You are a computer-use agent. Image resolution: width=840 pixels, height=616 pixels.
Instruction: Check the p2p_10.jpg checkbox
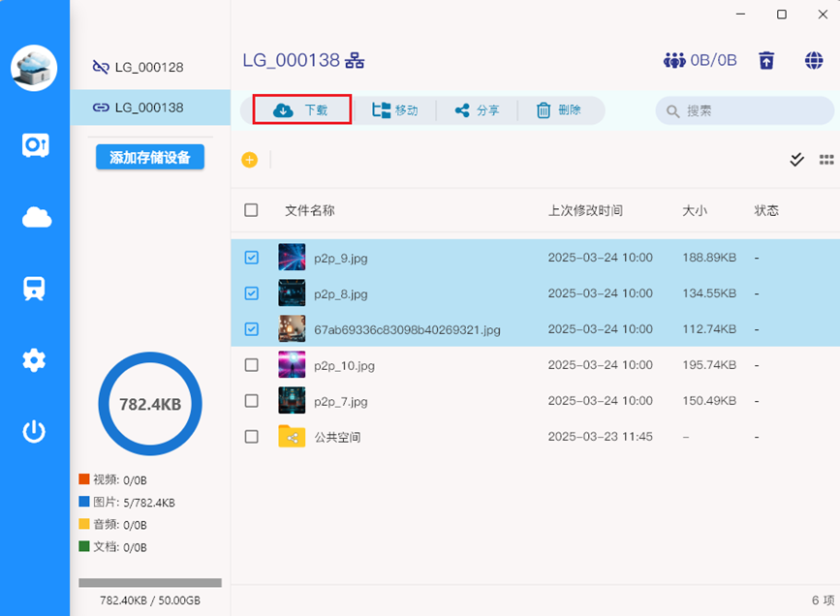tap(251, 365)
